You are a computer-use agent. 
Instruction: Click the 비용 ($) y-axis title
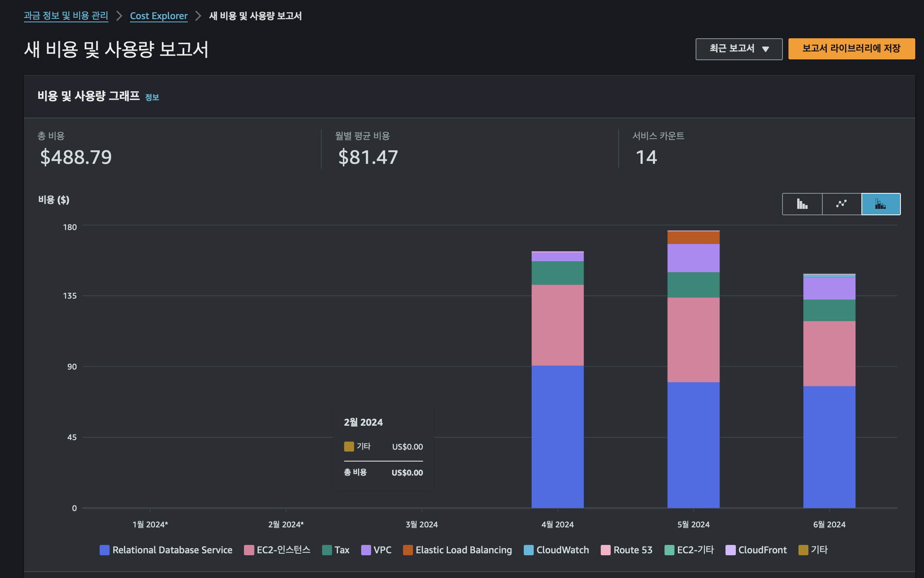click(x=54, y=200)
